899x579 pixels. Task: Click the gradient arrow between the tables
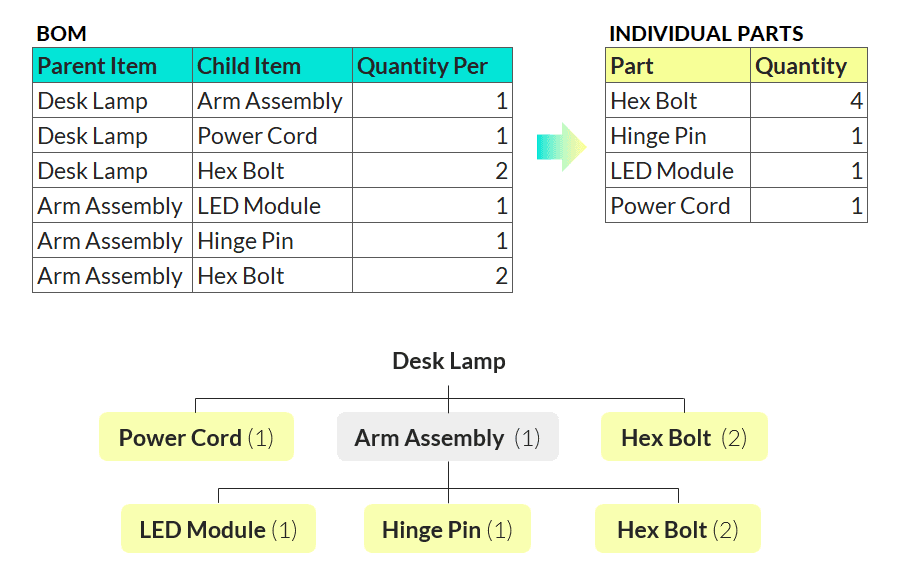tap(561, 147)
